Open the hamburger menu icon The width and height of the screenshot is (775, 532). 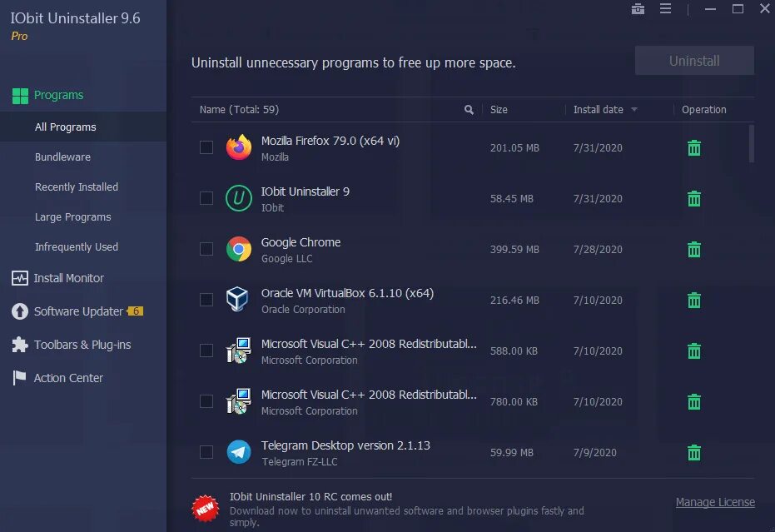pos(665,8)
